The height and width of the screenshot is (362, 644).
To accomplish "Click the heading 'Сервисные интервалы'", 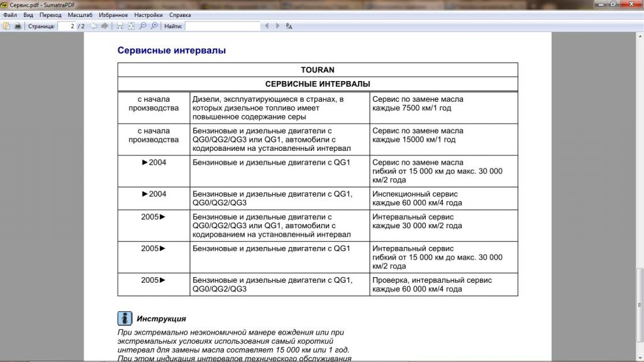I will click(172, 50).
